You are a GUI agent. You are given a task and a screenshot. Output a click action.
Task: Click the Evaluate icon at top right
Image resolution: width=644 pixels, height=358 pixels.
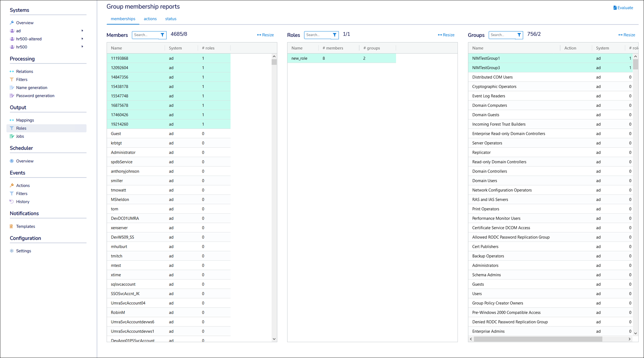click(615, 8)
